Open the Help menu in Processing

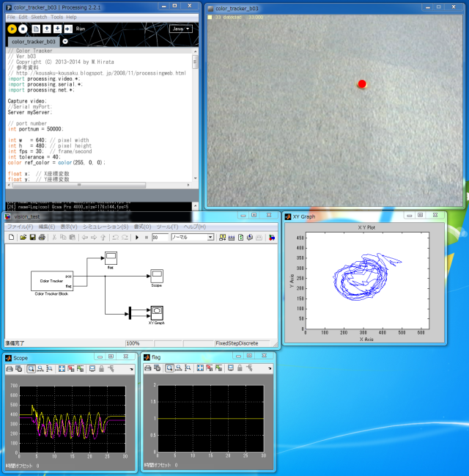click(x=71, y=17)
